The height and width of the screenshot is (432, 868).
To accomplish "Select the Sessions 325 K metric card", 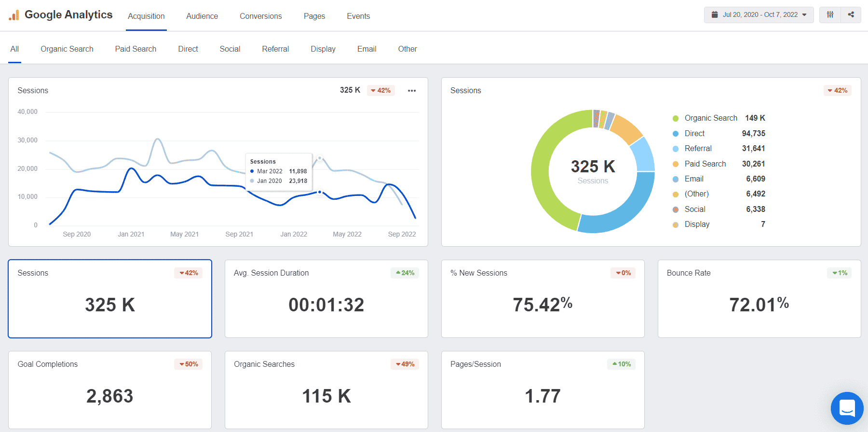I will click(110, 299).
